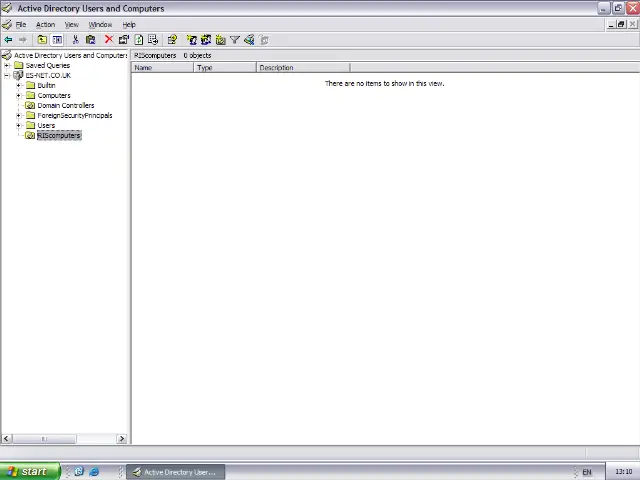Expand the Users folder node
The height and width of the screenshot is (480, 640).
point(19,126)
